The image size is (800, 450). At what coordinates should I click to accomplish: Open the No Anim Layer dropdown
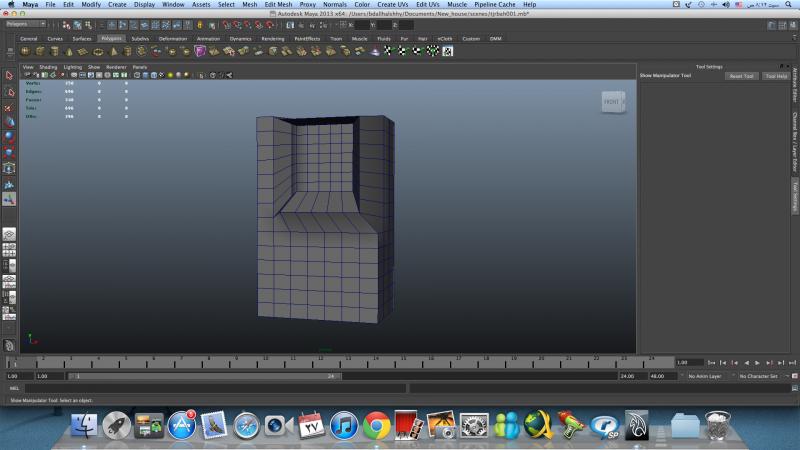[x=706, y=376]
